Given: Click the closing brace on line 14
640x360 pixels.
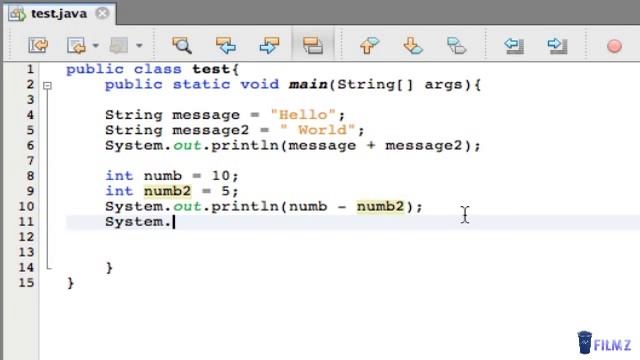Looking at the screenshot, I should coord(109,268).
